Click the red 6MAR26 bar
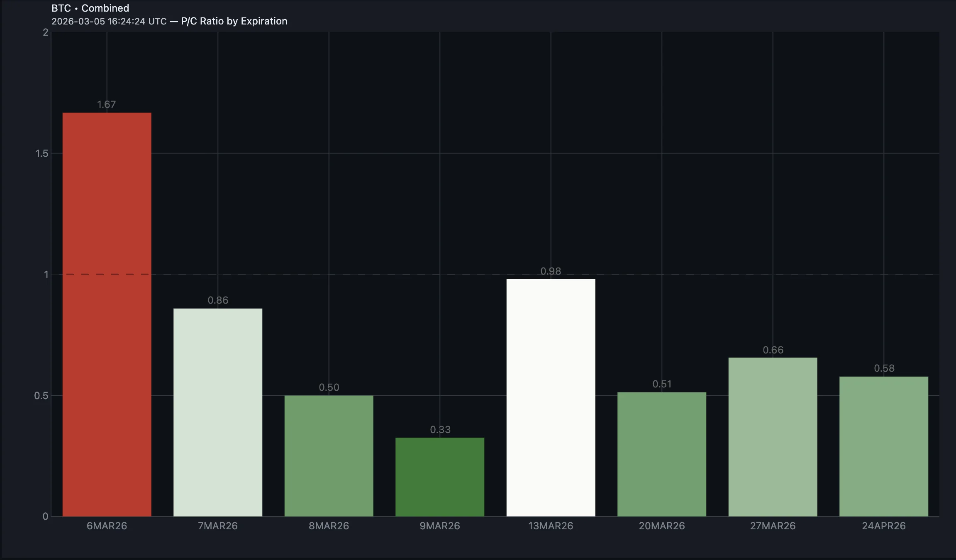 click(x=107, y=314)
